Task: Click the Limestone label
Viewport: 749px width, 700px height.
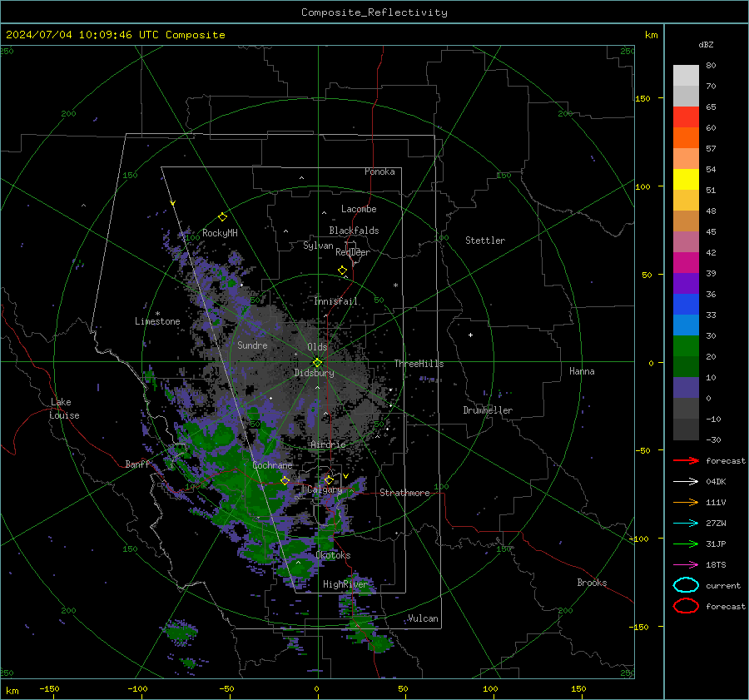Action: click(x=157, y=321)
